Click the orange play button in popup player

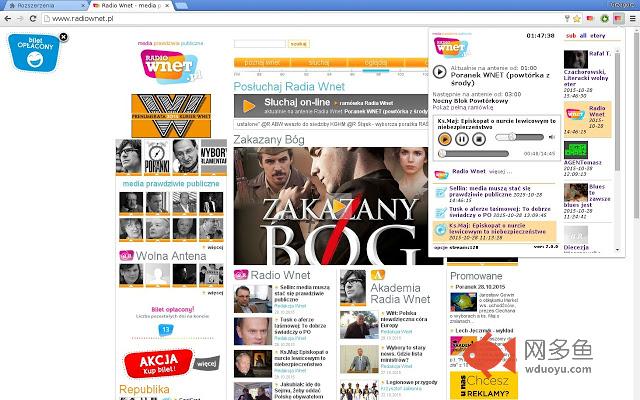[x=444, y=139]
